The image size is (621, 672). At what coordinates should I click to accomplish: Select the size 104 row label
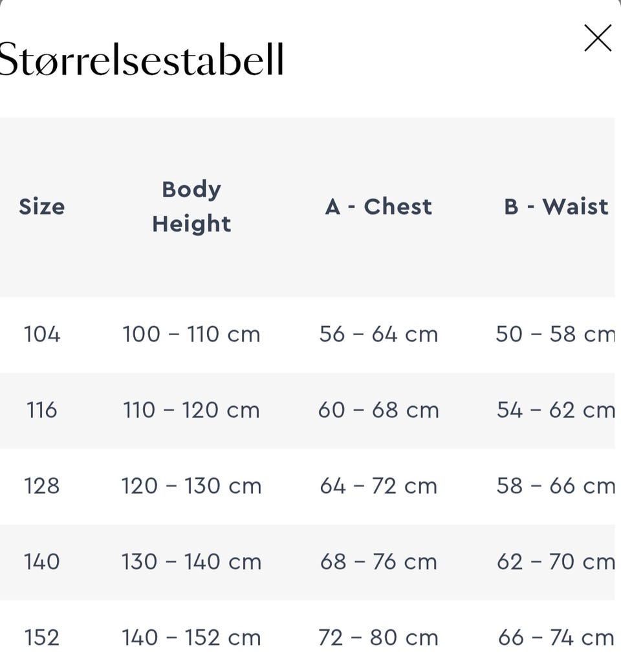(x=42, y=334)
